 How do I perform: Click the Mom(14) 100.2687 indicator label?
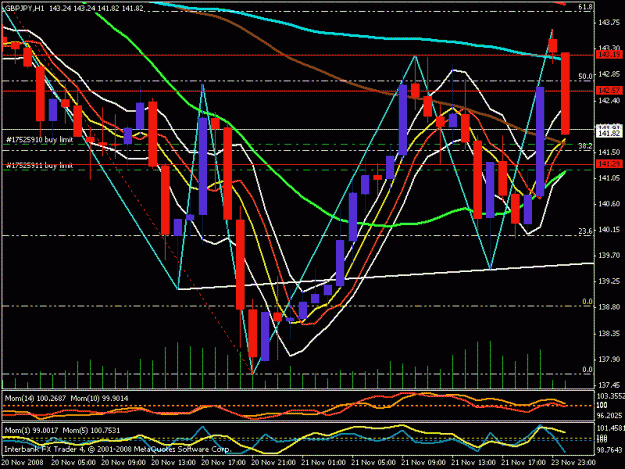click(x=36, y=398)
